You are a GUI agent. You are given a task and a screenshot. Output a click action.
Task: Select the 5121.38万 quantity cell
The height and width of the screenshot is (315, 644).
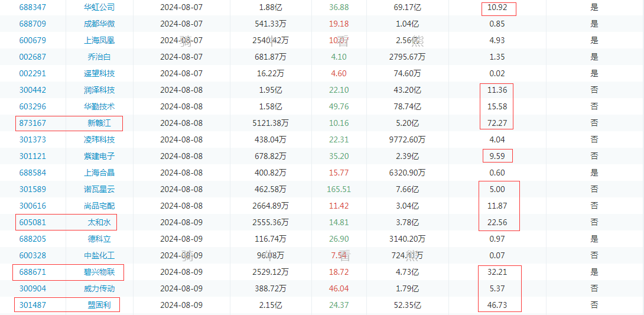[271, 123]
